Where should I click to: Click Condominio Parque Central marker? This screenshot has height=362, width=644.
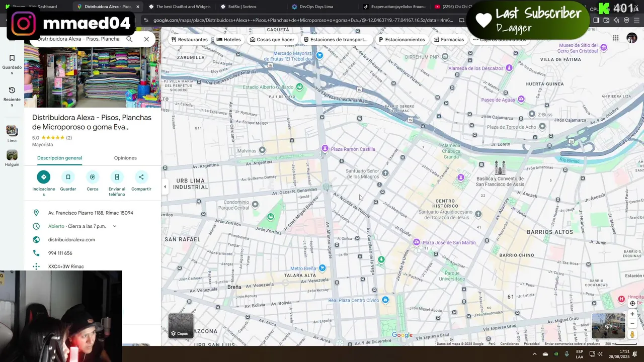255,204
